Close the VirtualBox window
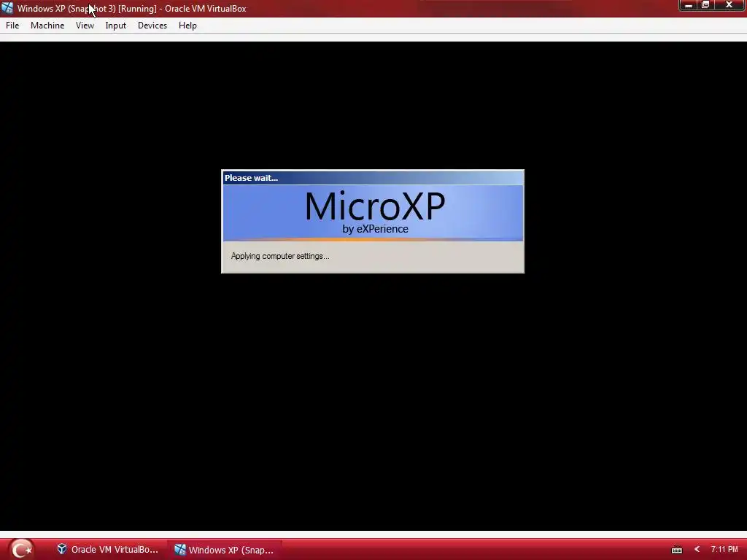This screenshot has height=560, width=747. (x=729, y=5)
